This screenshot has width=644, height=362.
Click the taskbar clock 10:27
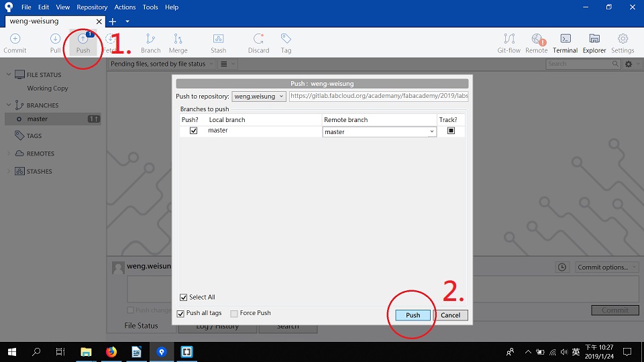pos(599,352)
